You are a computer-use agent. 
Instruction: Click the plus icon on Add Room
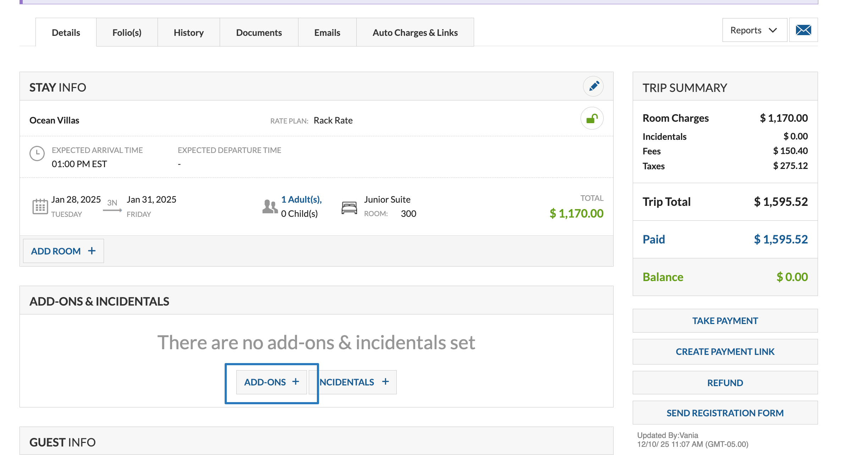tap(92, 251)
